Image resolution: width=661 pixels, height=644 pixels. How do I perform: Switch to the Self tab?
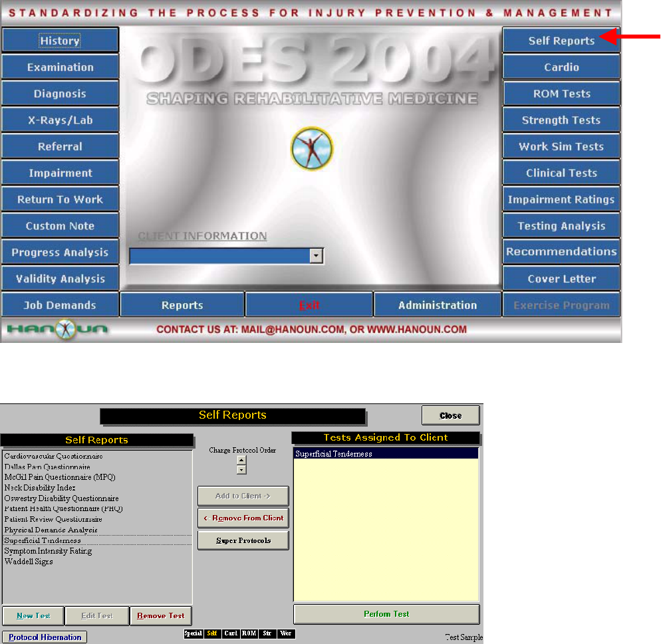[x=212, y=633]
